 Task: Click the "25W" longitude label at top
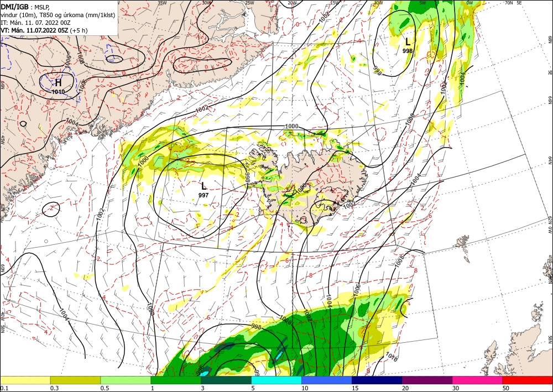click(x=249, y=3)
